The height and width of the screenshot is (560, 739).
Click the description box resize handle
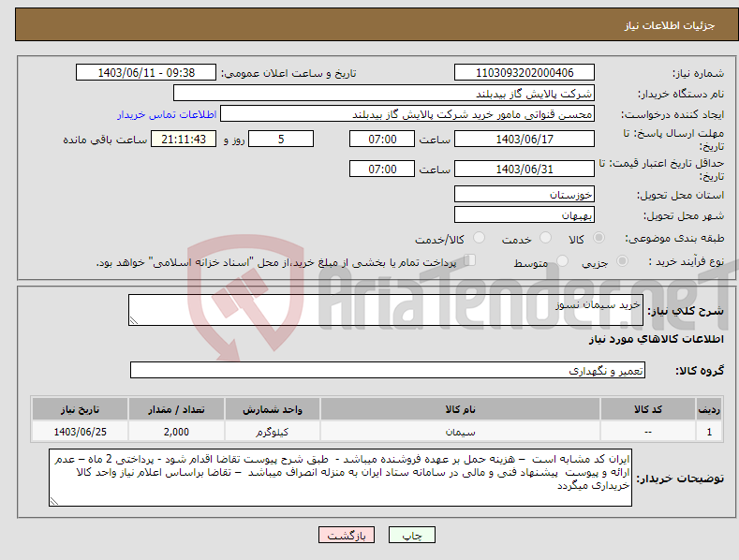point(134,320)
